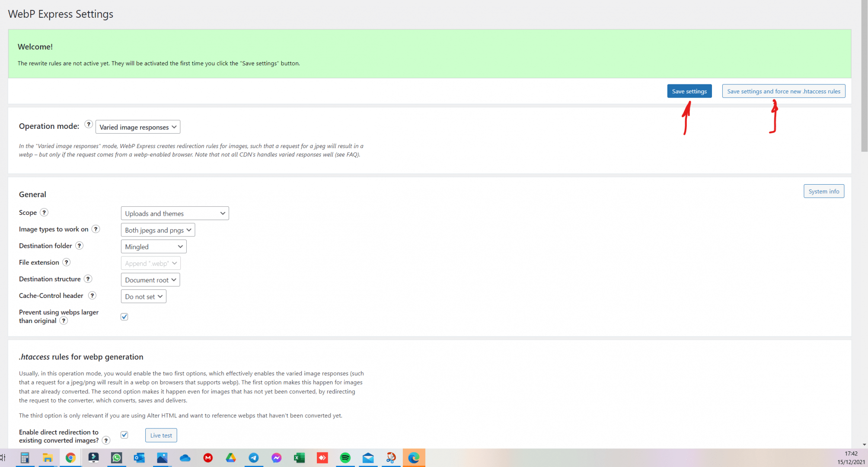Viewport: 868px width, 467px height.
Task: Open the Filmora app in taskbar
Action: coord(93,457)
